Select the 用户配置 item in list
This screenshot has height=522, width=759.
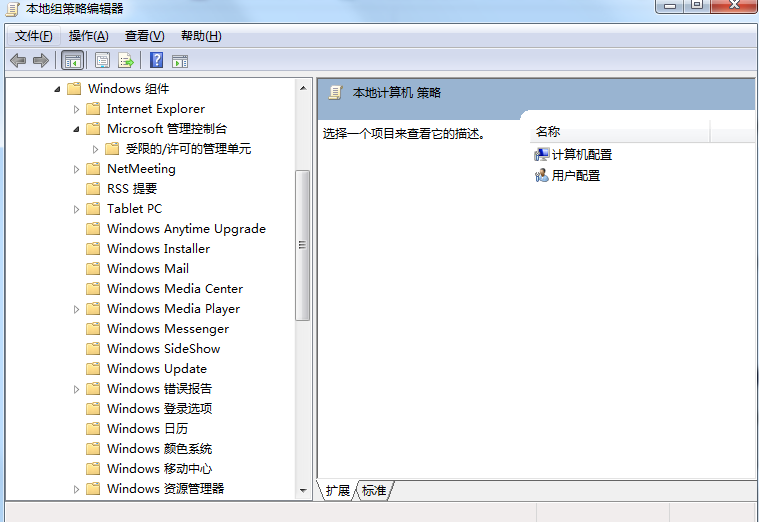[575, 176]
